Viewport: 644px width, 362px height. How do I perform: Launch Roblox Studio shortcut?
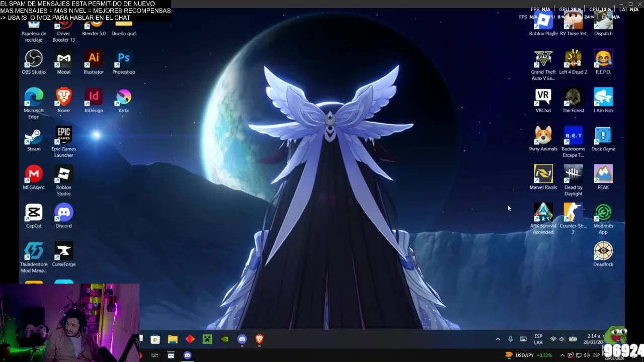click(x=63, y=181)
